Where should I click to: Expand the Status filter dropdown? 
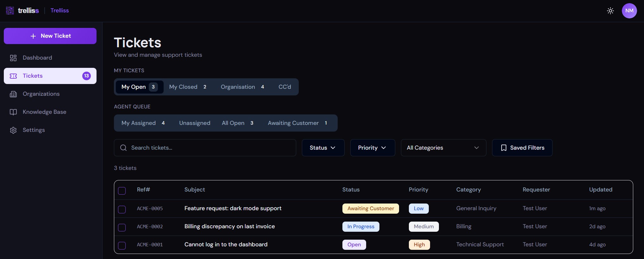pyautogui.click(x=323, y=148)
